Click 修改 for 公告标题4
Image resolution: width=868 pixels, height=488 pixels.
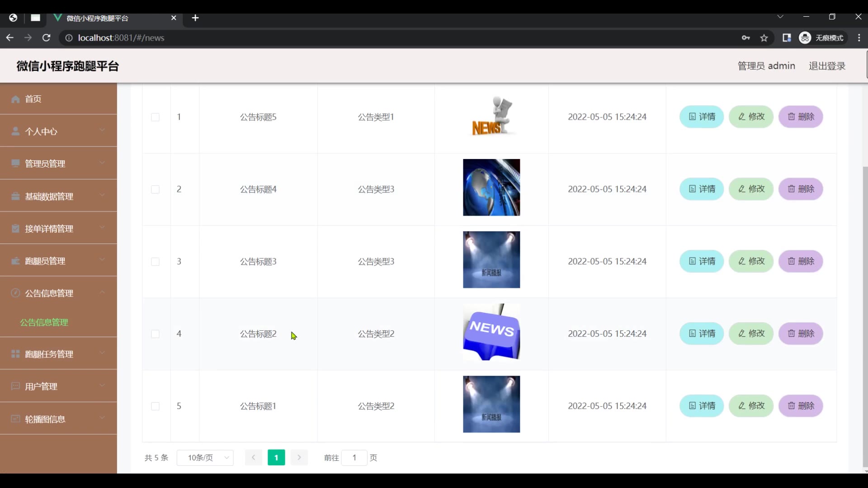(x=751, y=189)
